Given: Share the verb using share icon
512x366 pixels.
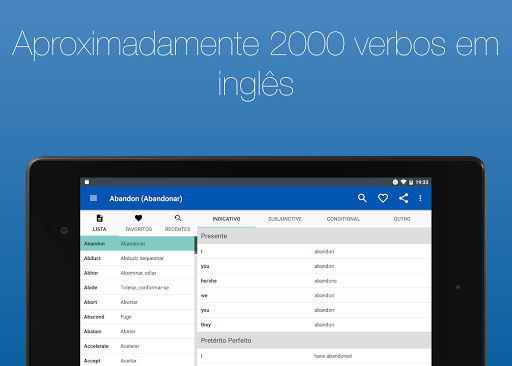Looking at the screenshot, I should point(403,198).
